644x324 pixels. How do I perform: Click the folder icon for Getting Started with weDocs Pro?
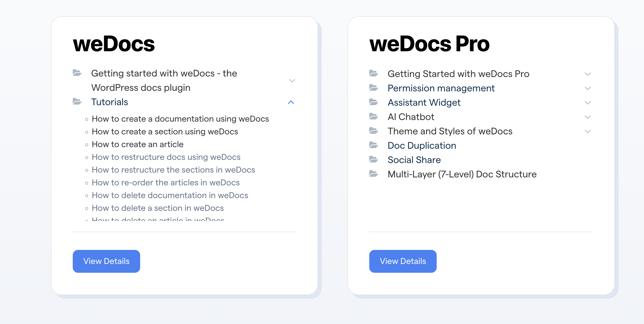(x=374, y=74)
